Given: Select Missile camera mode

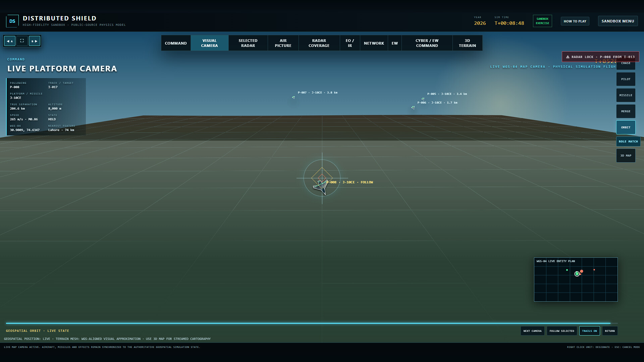Looking at the screenshot, I should [x=626, y=95].
